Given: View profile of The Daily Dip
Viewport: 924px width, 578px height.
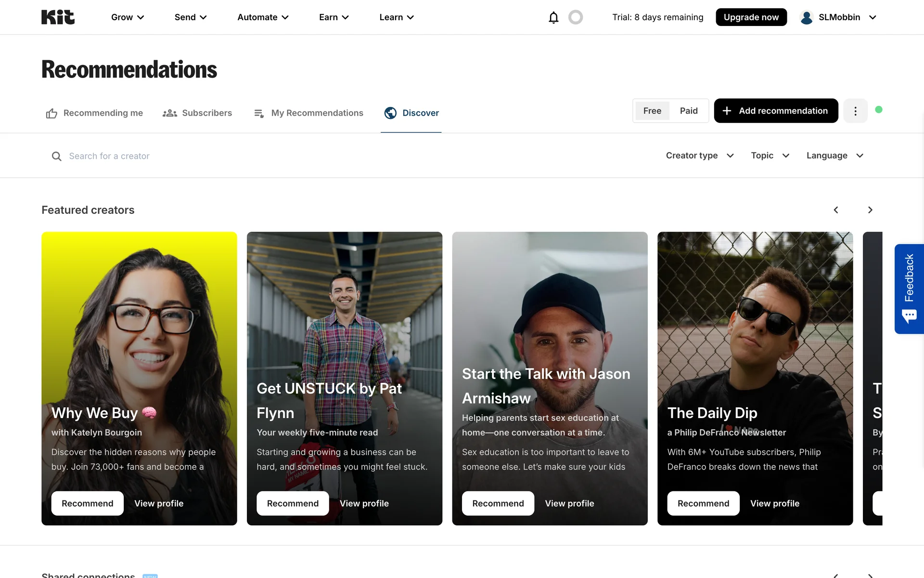Looking at the screenshot, I should pos(775,503).
